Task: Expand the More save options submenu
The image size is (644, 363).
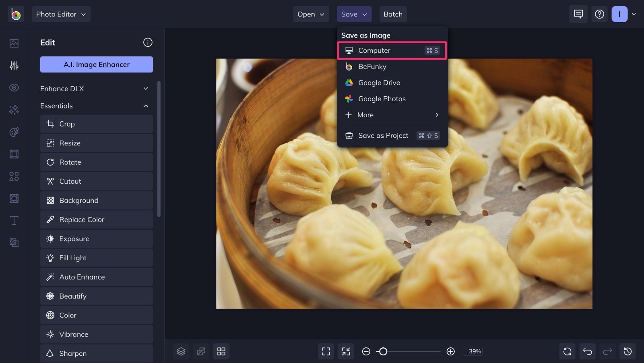Action: pos(392,115)
